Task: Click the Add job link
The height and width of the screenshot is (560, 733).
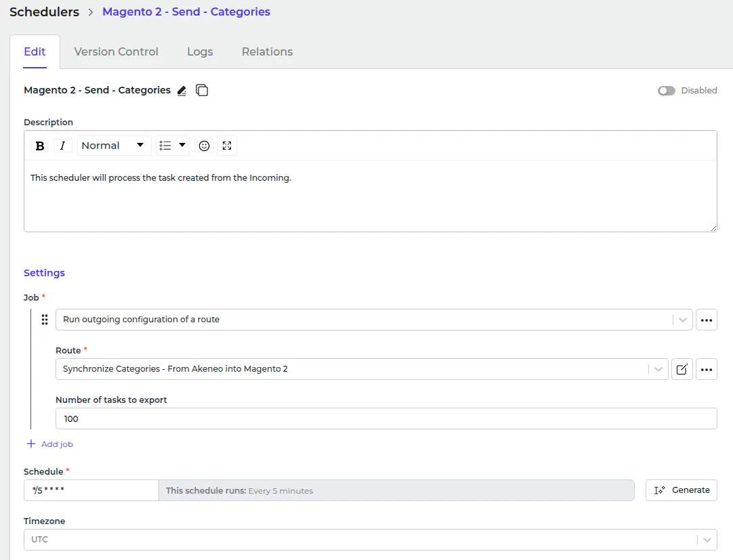Action: pyautogui.click(x=57, y=444)
